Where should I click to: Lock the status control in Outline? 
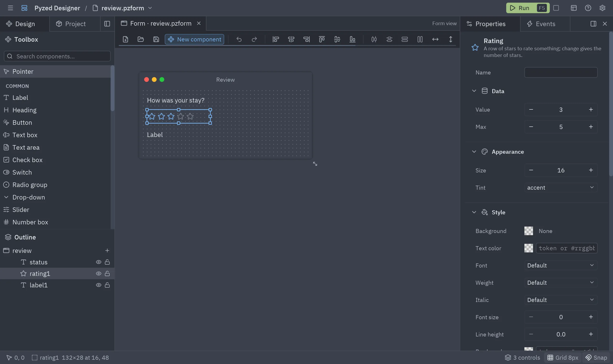tap(107, 262)
